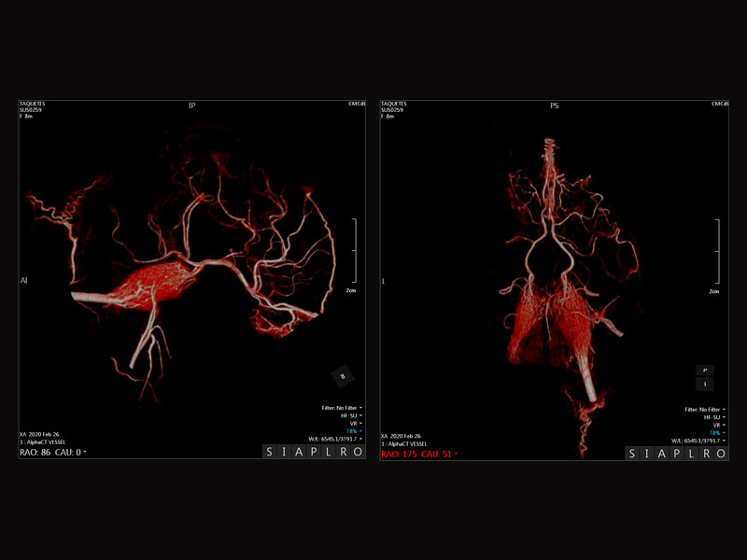Click the RAO: 86 CAU: 0 angle selector
This screenshot has width=747, height=560.
[53, 453]
